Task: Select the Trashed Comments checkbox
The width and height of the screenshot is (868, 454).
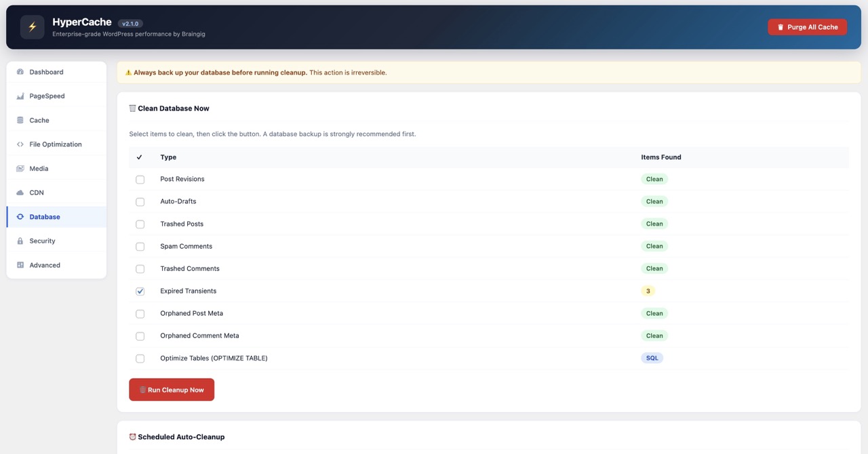Action: pos(140,269)
